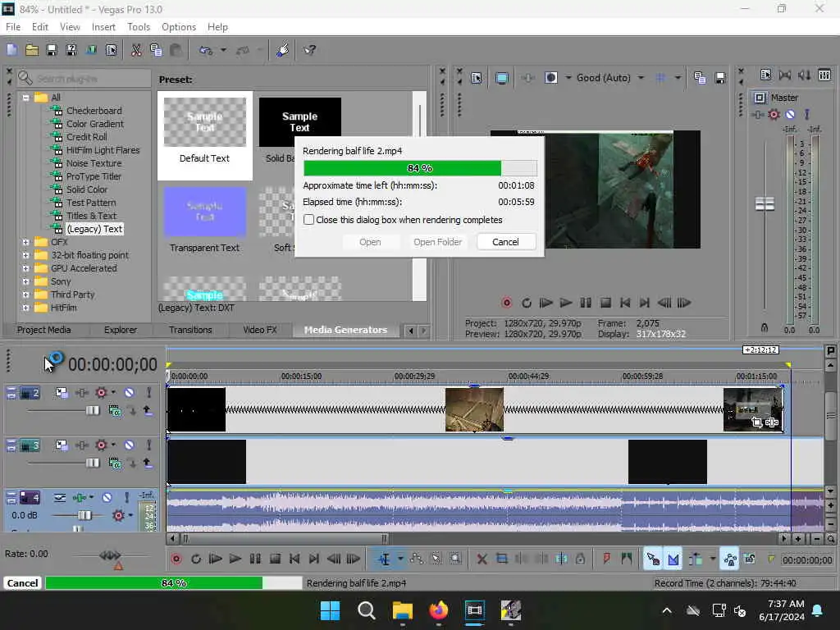The height and width of the screenshot is (630, 840).
Task: Toggle Automatic Crossfades icon
Action: [x=673, y=559]
